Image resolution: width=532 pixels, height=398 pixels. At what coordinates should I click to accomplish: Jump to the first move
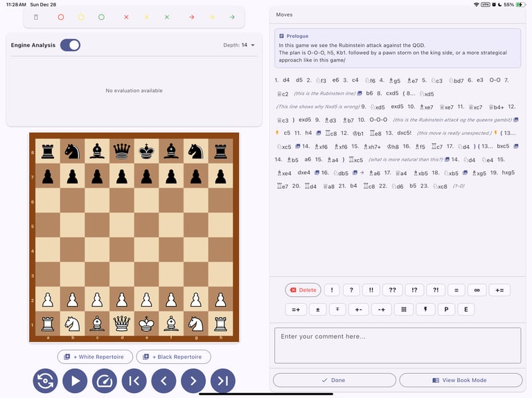click(134, 381)
